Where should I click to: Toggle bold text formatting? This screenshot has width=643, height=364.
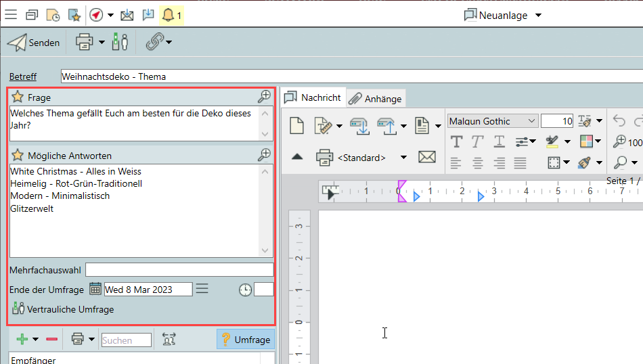(x=457, y=141)
